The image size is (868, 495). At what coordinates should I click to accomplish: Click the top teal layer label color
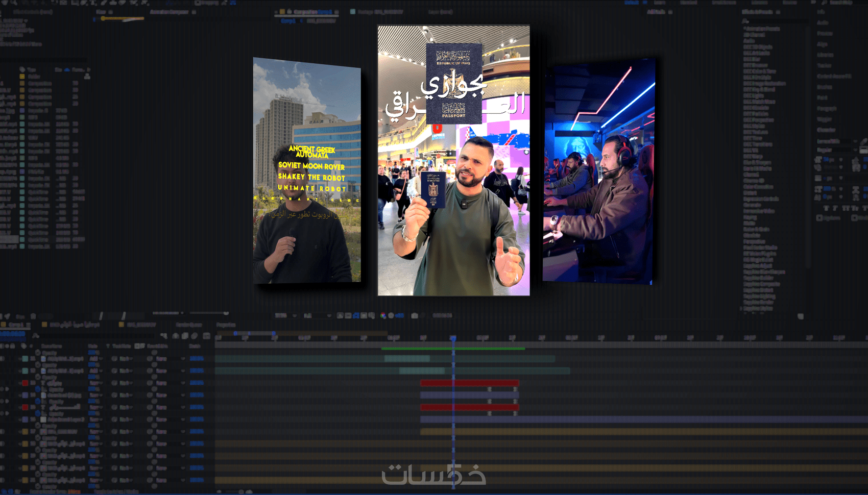pos(25,359)
